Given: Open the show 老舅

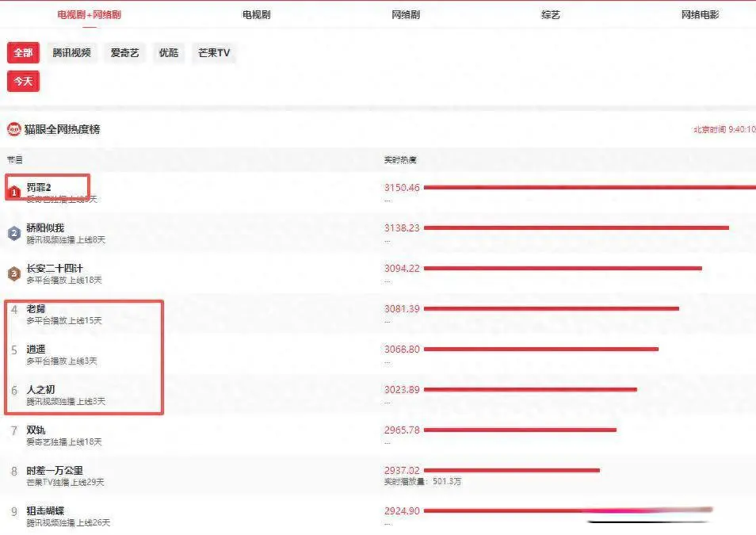Looking at the screenshot, I should pyautogui.click(x=36, y=309).
